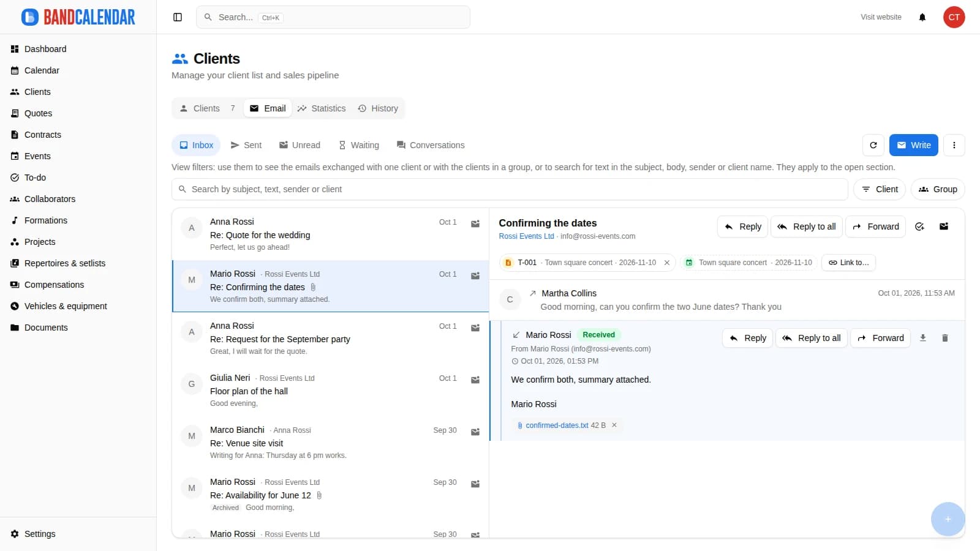
Task: Open Calendar in sidebar
Action: (x=78, y=70)
